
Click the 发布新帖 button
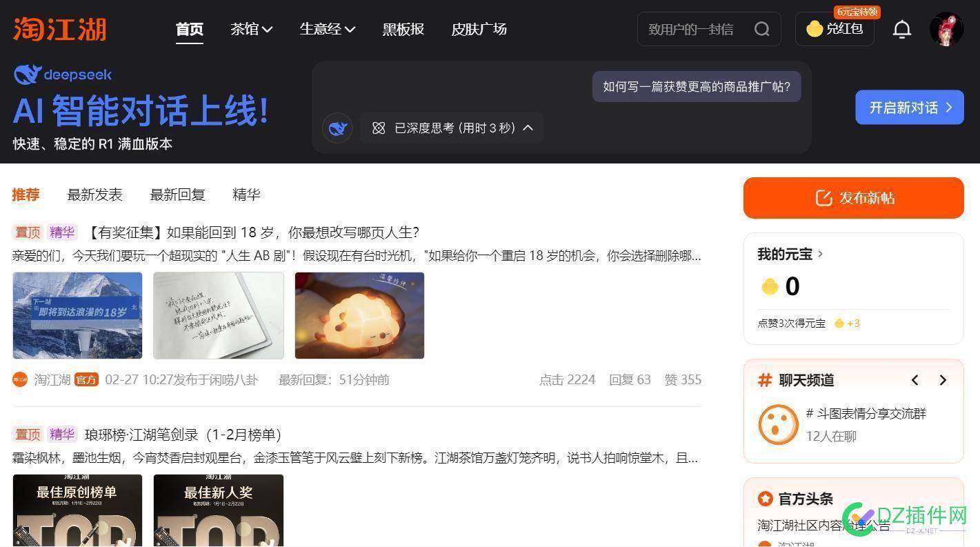pos(854,198)
